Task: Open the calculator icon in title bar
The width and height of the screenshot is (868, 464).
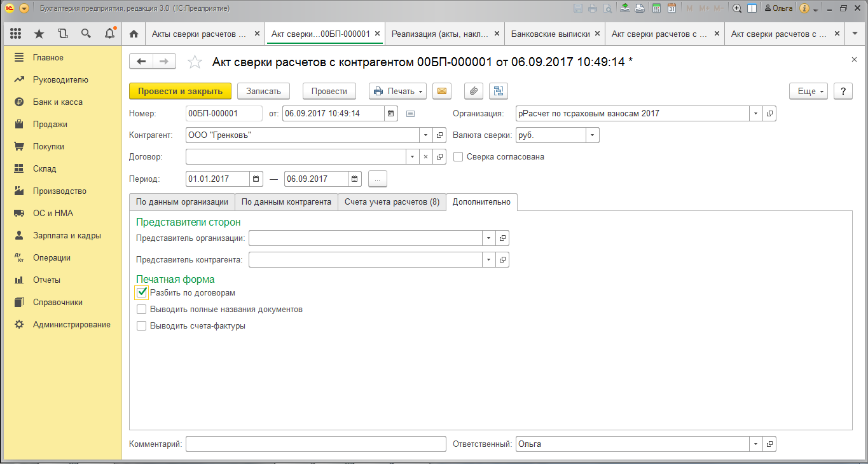Action: (656, 9)
